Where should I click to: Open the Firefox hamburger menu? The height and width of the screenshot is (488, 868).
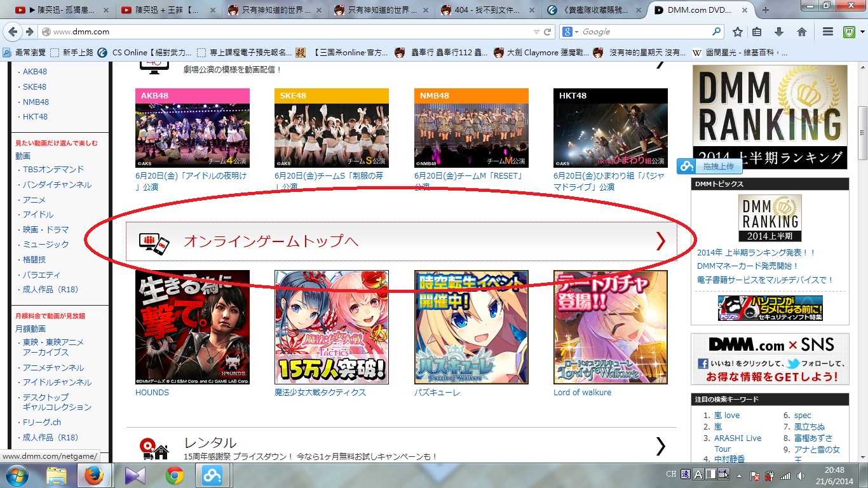(827, 32)
